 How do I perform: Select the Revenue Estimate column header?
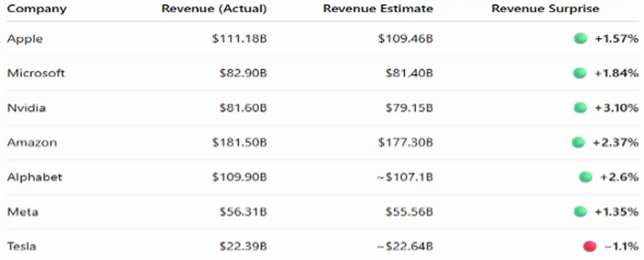pos(378,9)
